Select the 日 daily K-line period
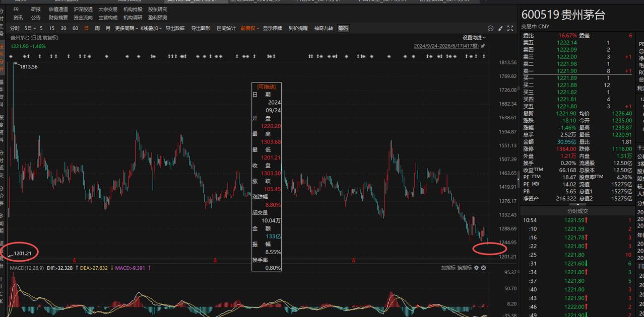The height and width of the screenshot is (317, 644). point(86,28)
